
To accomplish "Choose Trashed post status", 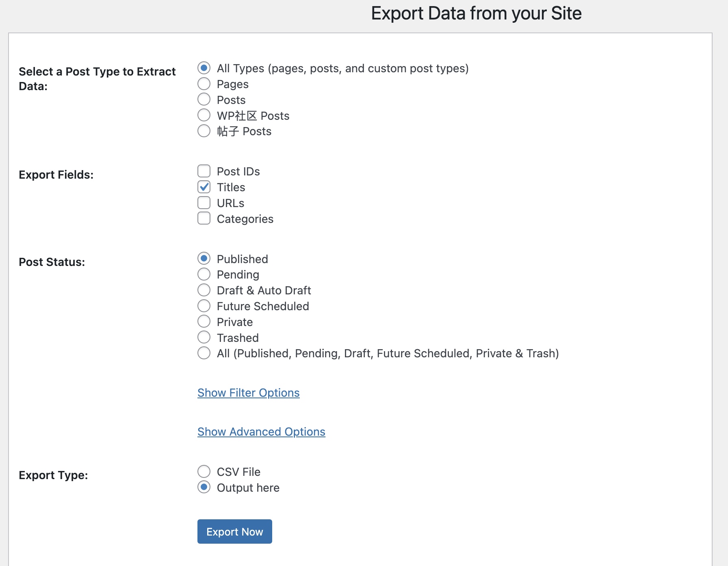I will [204, 337].
